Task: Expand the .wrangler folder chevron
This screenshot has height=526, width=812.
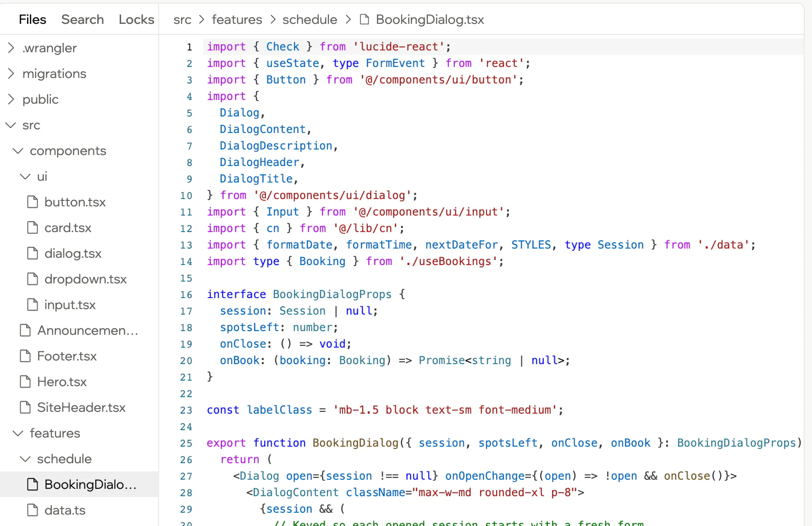Action: point(11,48)
